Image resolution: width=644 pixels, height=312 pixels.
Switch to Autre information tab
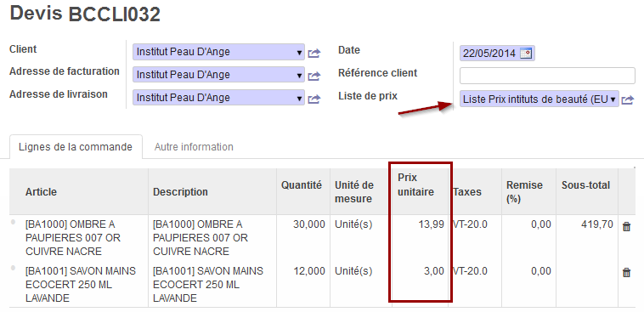194,147
